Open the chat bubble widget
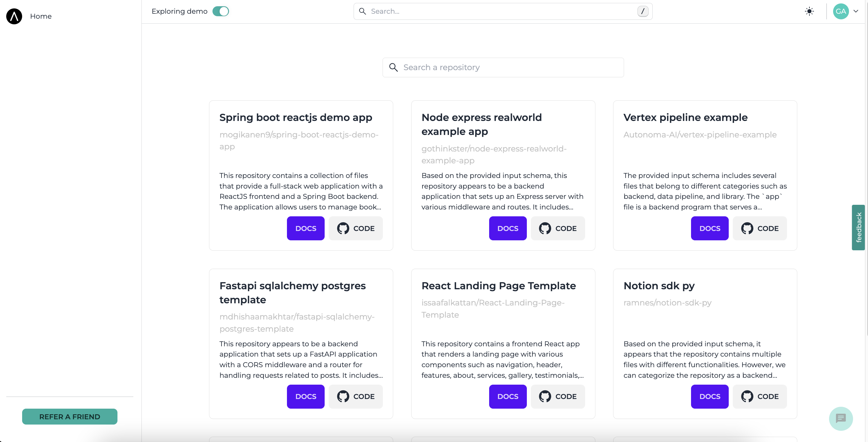The image size is (868, 442). click(840, 418)
